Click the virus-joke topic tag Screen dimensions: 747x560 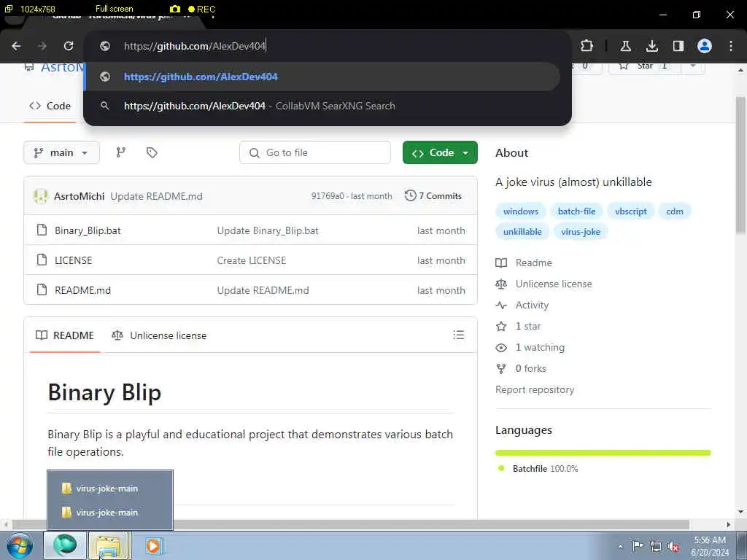(580, 231)
